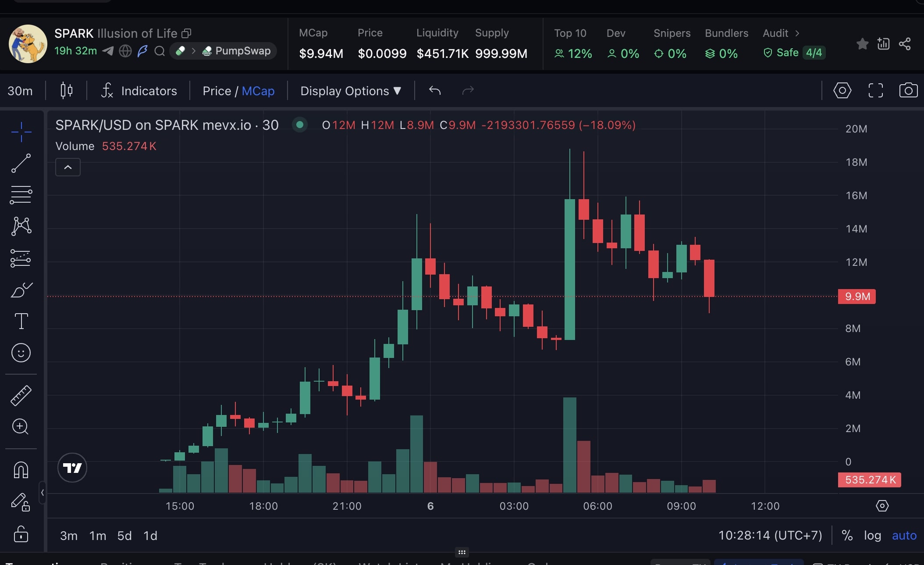Open the Indicators menu

tap(139, 91)
